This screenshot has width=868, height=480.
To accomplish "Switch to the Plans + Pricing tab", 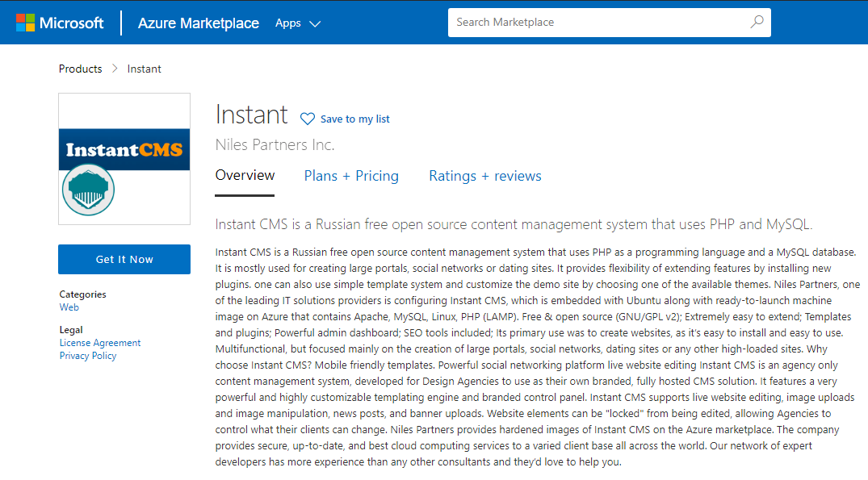I will click(351, 176).
